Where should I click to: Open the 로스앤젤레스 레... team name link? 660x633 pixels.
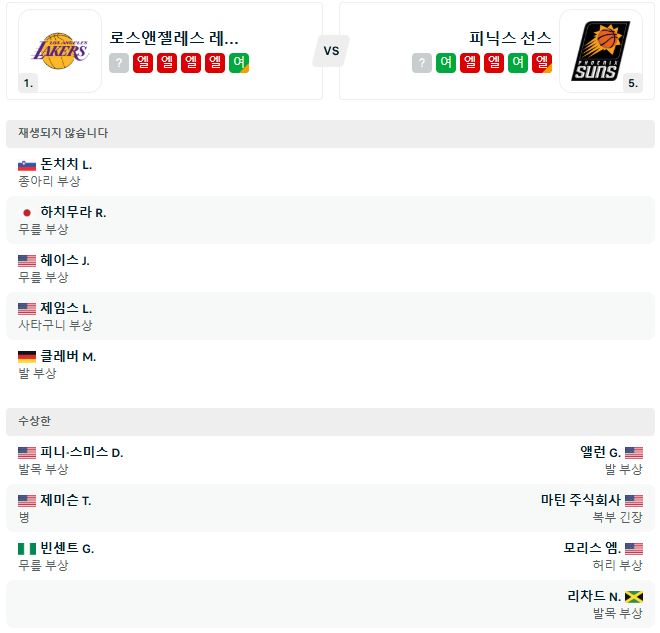click(174, 38)
